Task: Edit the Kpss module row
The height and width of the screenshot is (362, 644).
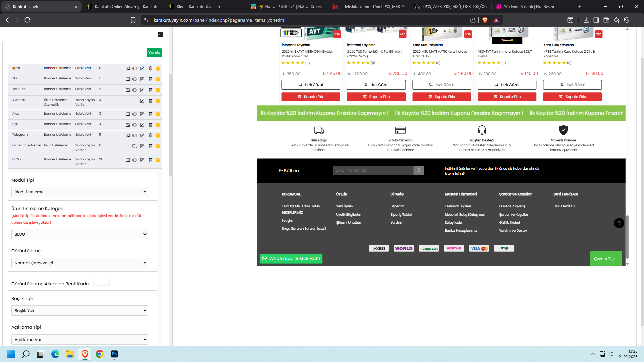Action: pyautogui.click(x=142, y=68)
